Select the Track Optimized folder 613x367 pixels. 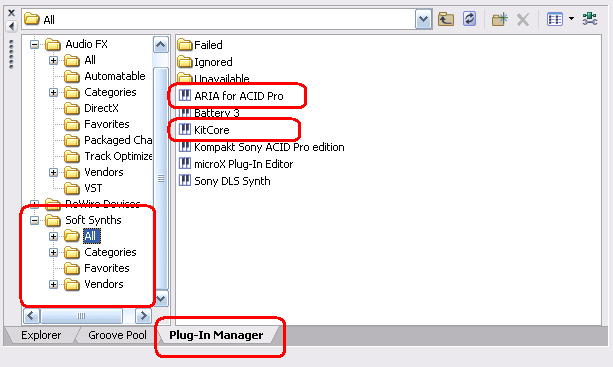tap(118, 156)
